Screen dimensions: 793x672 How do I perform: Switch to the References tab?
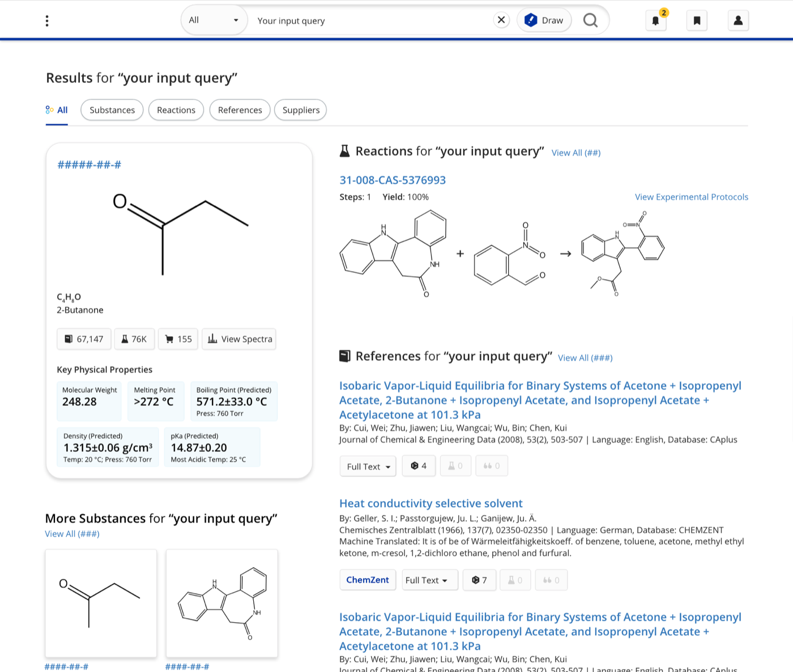(x=240, y=110)
